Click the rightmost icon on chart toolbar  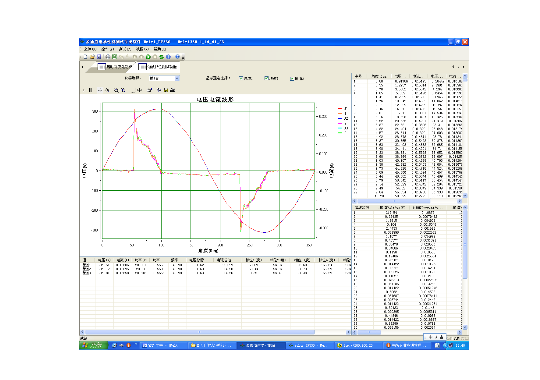click(172, 90)
